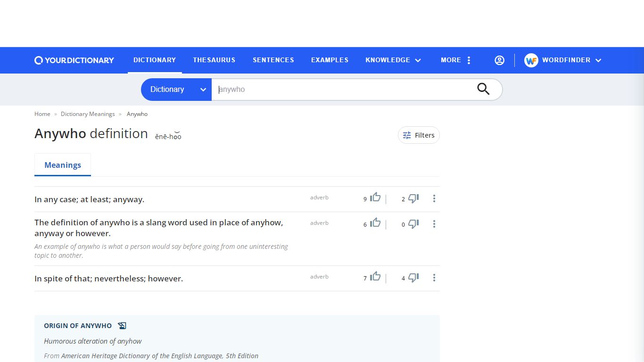Viewport: 644px width, 362px height.
Task: Click the slang word example sentence
Action: coord(161,251)
